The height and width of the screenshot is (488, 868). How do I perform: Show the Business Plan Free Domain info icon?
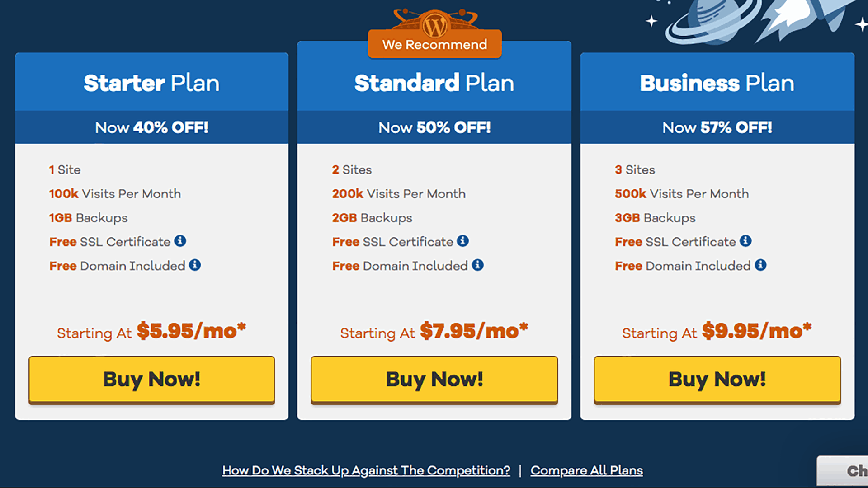point(760,265)
